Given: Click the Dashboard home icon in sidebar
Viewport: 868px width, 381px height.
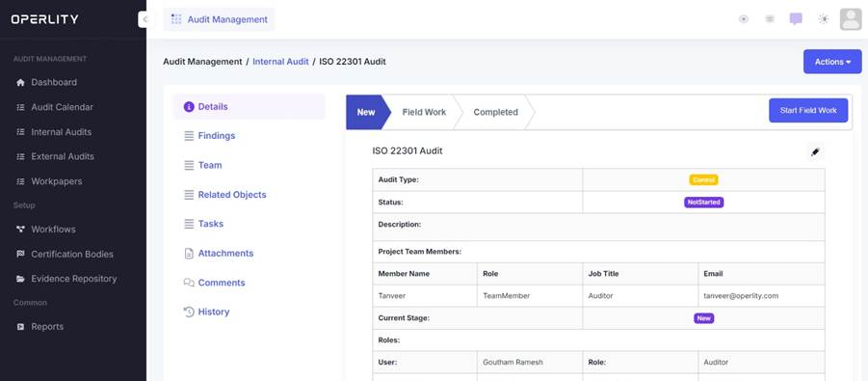Looking at the screenshot, I should click(x=20, y=83).
